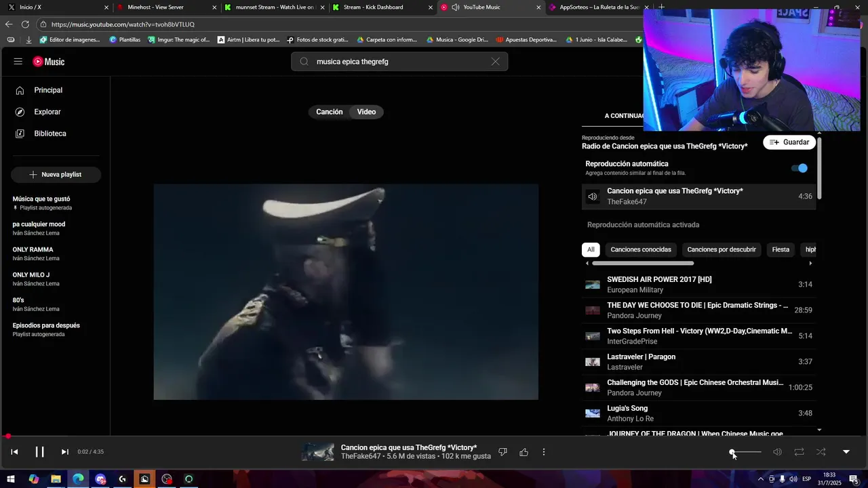Open Episodios para después playlist
Screen dimensions: 868x488
tap(56, 329)
